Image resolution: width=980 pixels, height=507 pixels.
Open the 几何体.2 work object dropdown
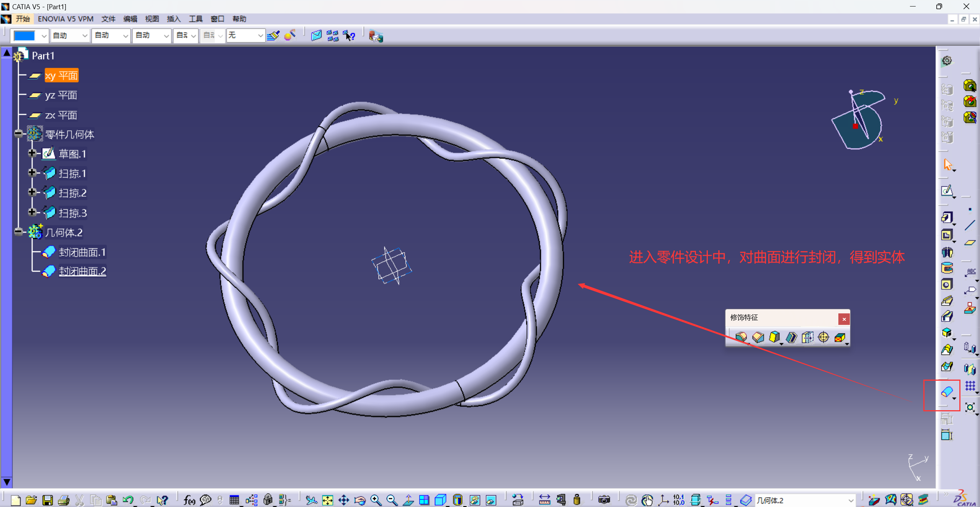click(805, 500)
